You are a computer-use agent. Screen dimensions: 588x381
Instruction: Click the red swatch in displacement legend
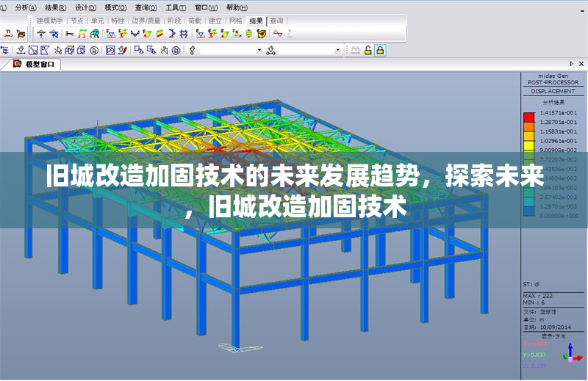point(528,116)
